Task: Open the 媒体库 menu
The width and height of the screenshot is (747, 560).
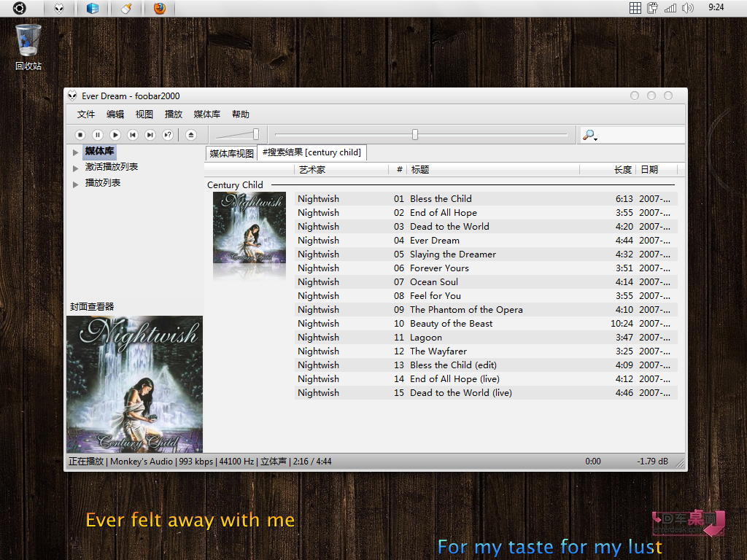Action: click(206, 114)
